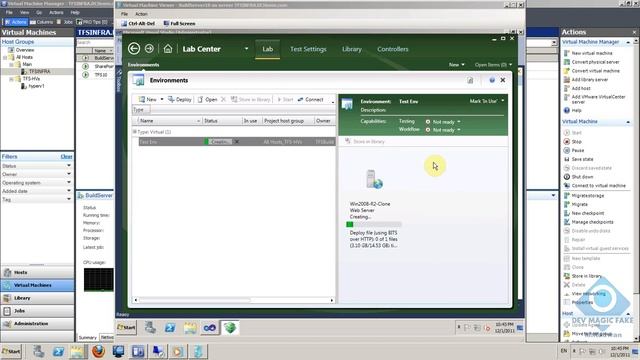Select All Hosts in tree
This screenshot has height=360, width=640.
coord(24,57)
